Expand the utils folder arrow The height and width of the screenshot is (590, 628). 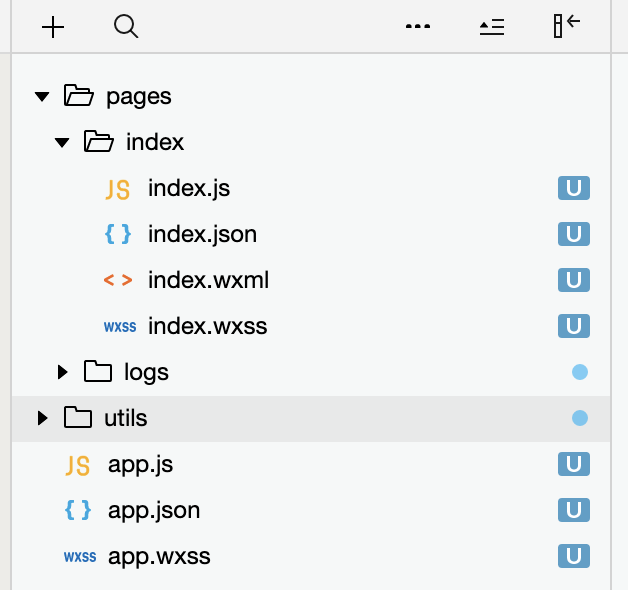click(42, 418)
